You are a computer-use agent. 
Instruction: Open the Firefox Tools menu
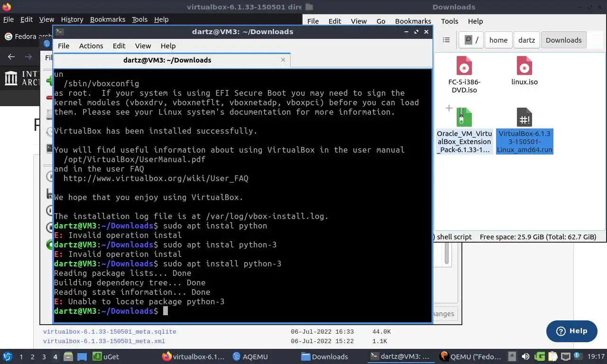[139, 19]
